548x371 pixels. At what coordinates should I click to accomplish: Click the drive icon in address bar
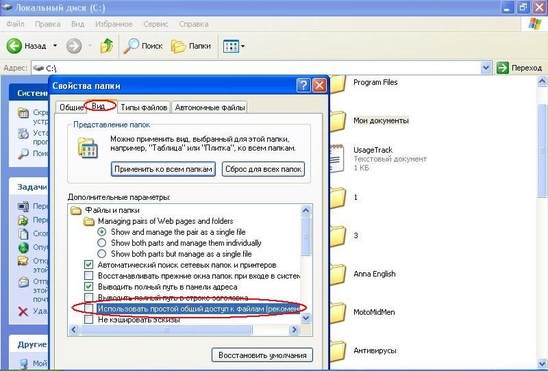[x=38, y=68]
